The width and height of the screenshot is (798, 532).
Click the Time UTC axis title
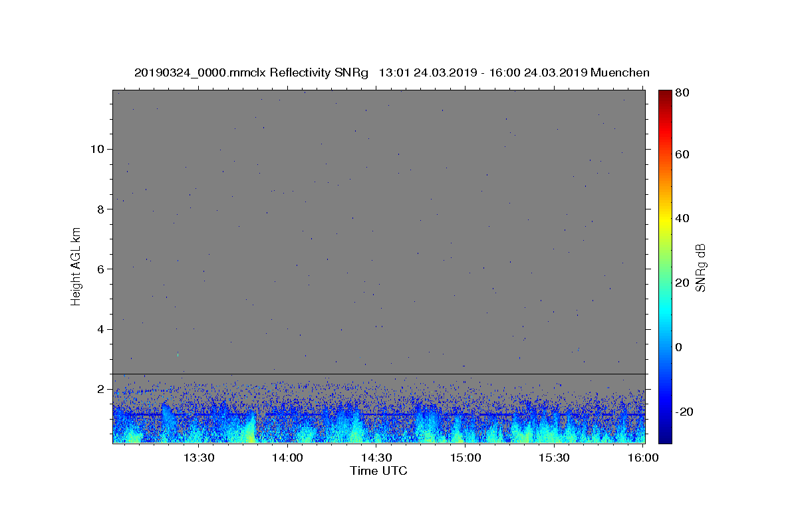click(378, 471)
